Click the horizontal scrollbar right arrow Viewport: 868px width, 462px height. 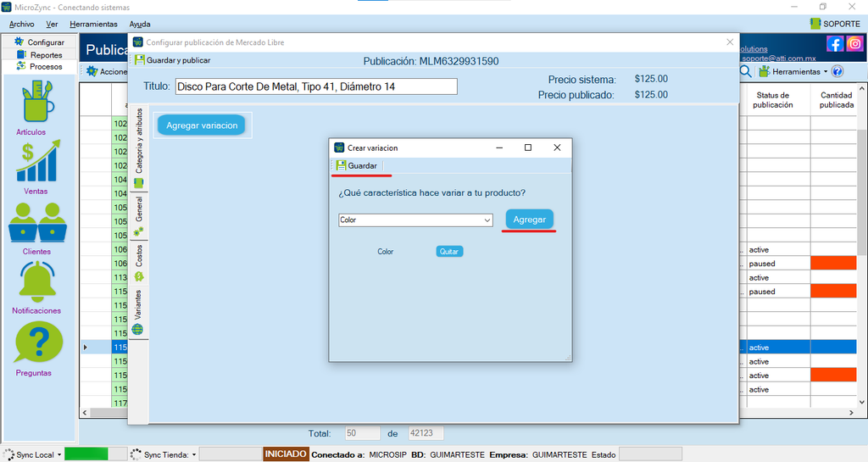(851, 412)
